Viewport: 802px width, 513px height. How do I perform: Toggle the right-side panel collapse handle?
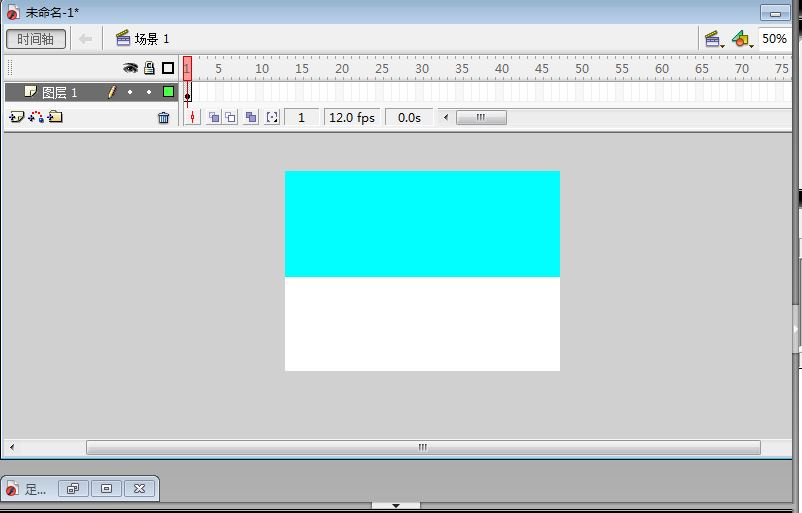[x=796, y=329]
